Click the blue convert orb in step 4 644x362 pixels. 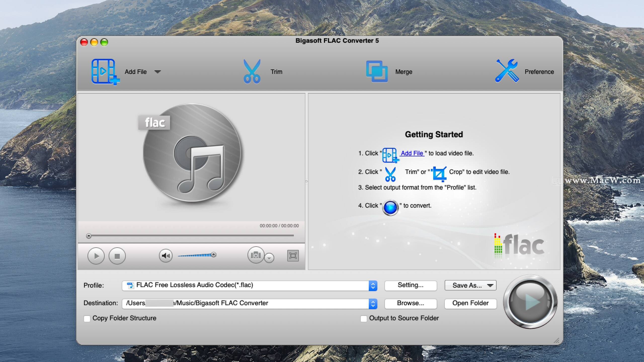[390, 208]
